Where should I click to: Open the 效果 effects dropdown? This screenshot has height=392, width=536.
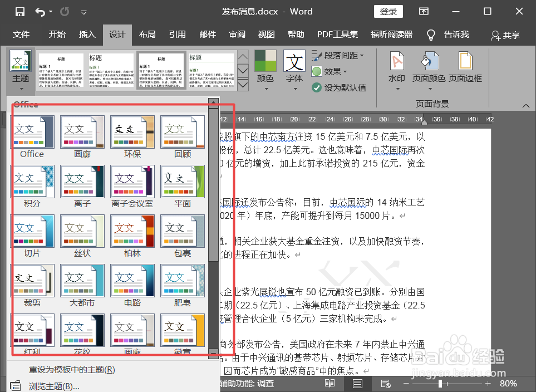click(x=329, y=71)
